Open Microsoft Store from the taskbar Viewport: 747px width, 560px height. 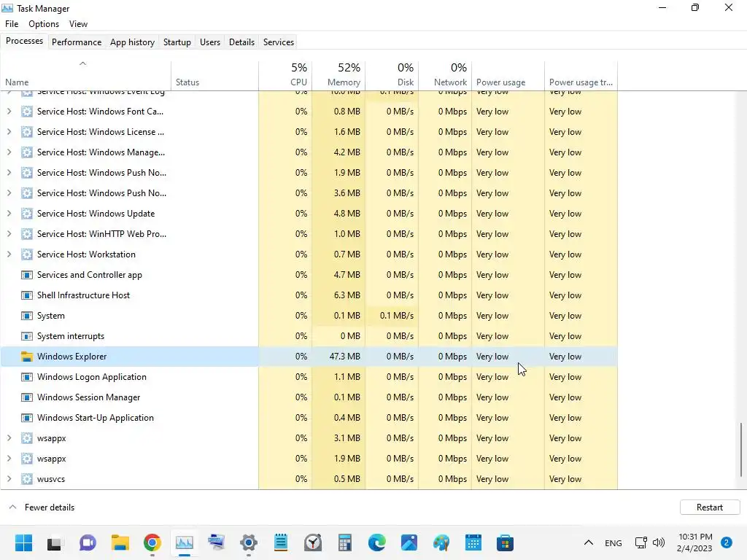(x=505, y=542)
